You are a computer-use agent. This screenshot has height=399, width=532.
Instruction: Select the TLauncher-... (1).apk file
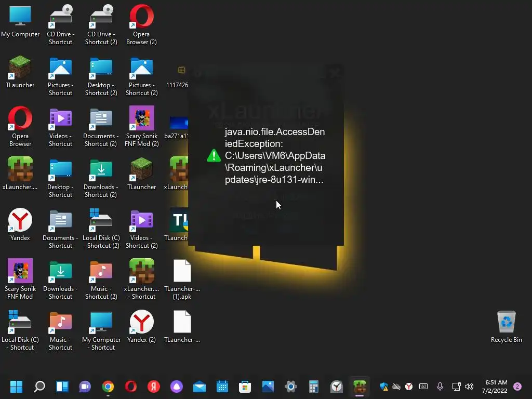click(182, 280)
